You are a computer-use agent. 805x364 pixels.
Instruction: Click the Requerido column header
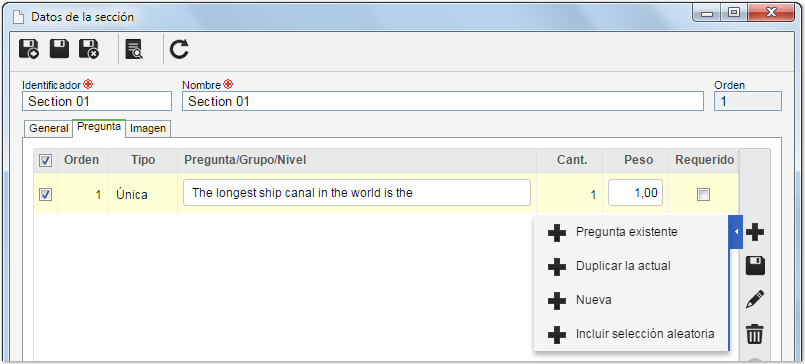(703, 160)
